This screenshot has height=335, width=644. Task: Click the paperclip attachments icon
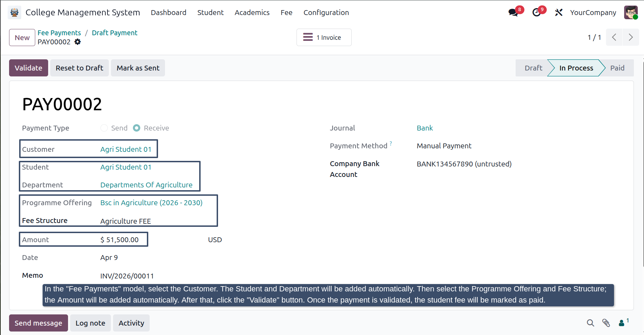point(606,323)
